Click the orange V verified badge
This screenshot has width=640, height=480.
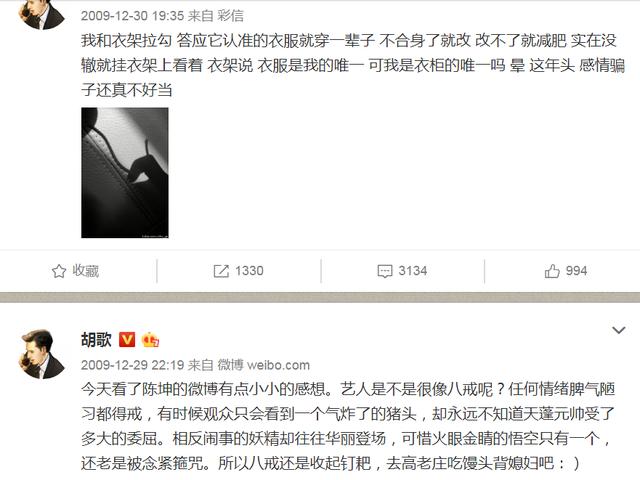tap(127, 340)
